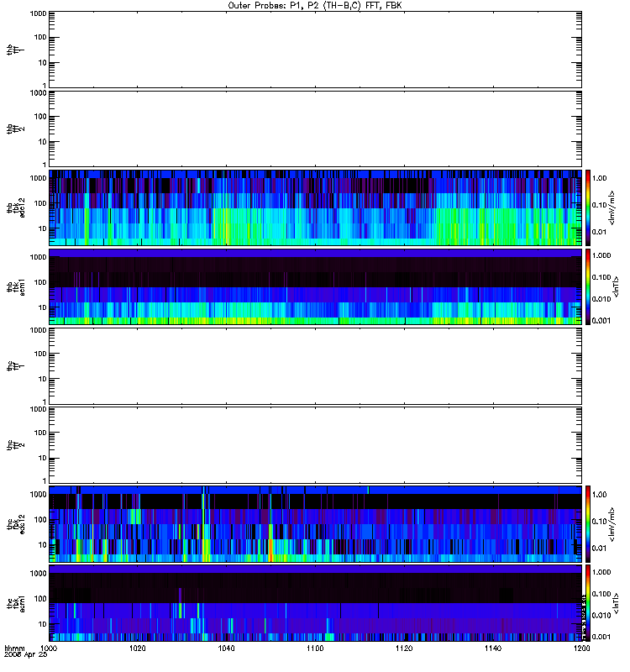Viewport: 630px width, 672px height.
Task: Click the 'thb fbk scm1' y-axis label
Action: click(15, 287)
